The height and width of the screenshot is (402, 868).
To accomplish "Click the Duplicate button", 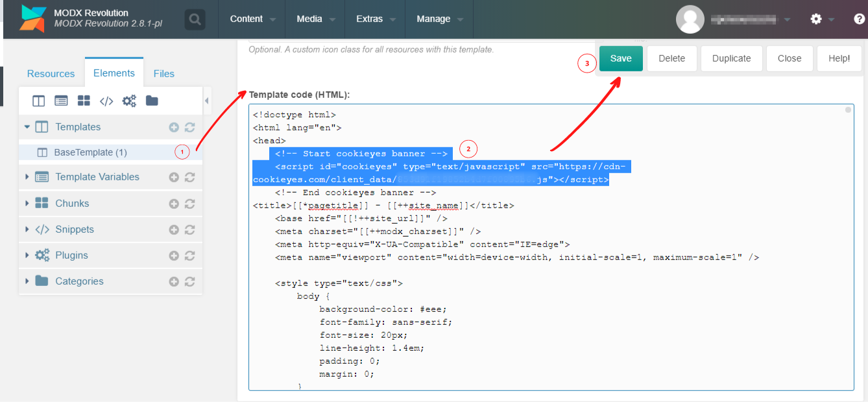I will pyautogui.click(x=731, y=58).
